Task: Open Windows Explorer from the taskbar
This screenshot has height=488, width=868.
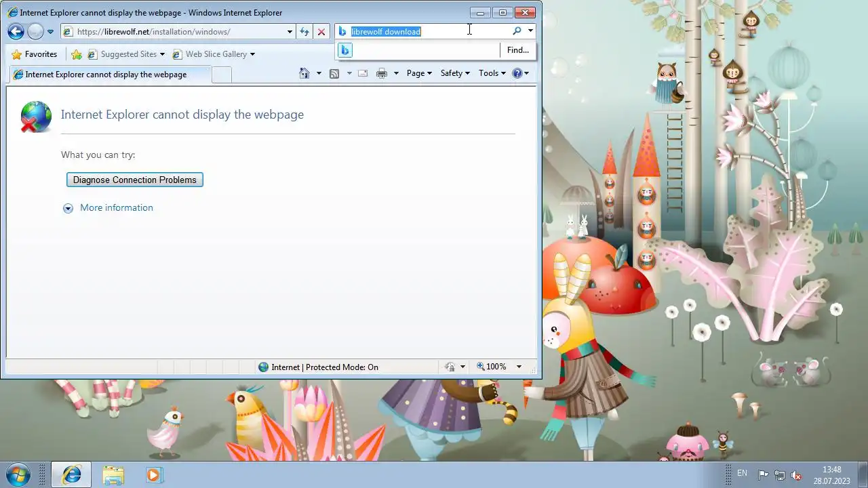Action: (x=113, y=474)
